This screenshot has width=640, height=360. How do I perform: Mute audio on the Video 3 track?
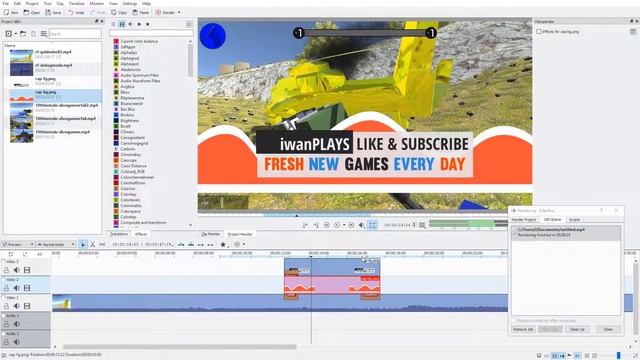16,270
